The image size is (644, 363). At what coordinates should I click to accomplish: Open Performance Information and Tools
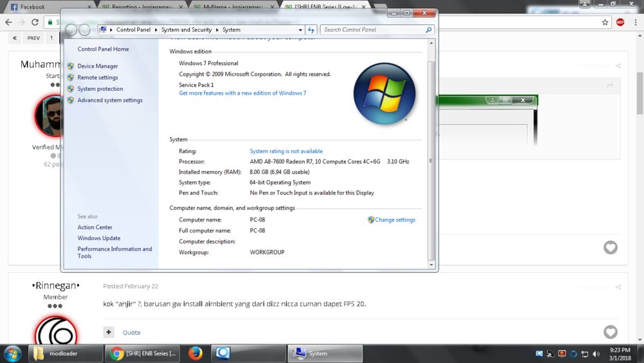click(115, 252)
